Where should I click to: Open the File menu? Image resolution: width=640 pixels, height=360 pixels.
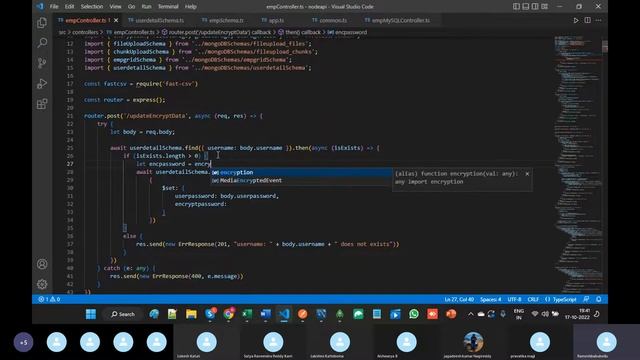click(x=54, y=7)
